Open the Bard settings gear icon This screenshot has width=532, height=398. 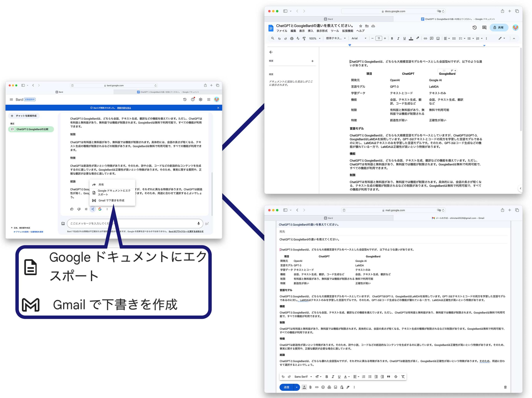201,99
